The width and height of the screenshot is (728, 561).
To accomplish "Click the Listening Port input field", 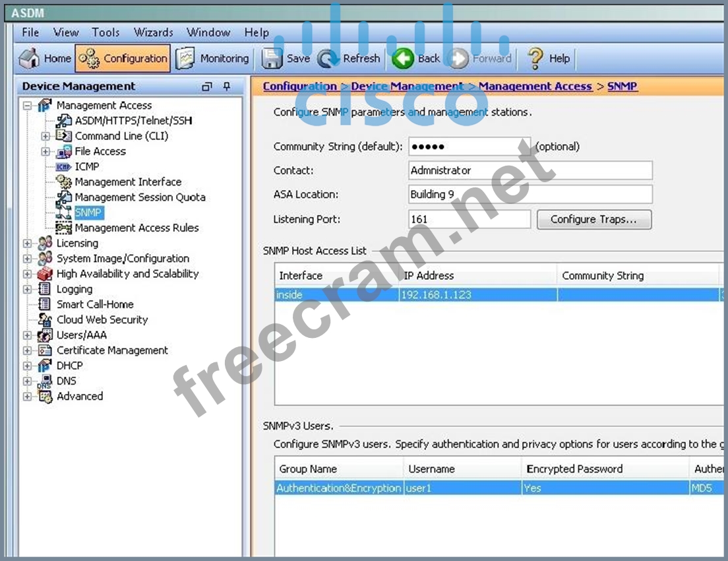I will point(469,219).
